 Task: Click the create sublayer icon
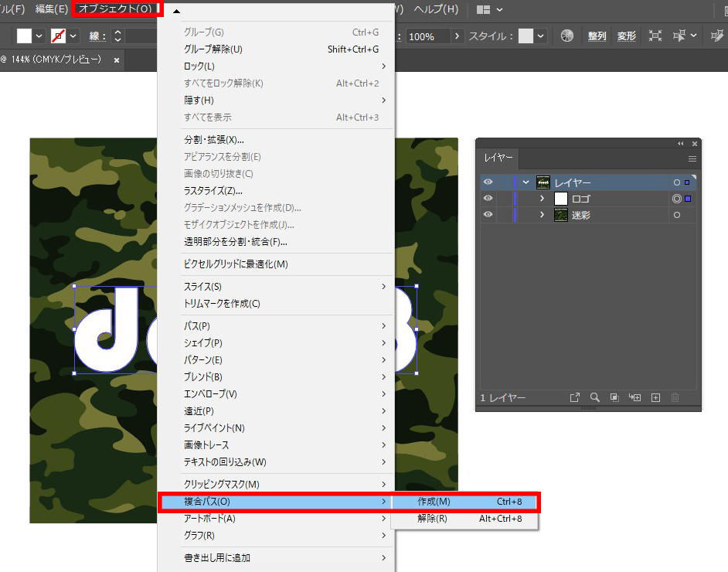click(634, 397)
